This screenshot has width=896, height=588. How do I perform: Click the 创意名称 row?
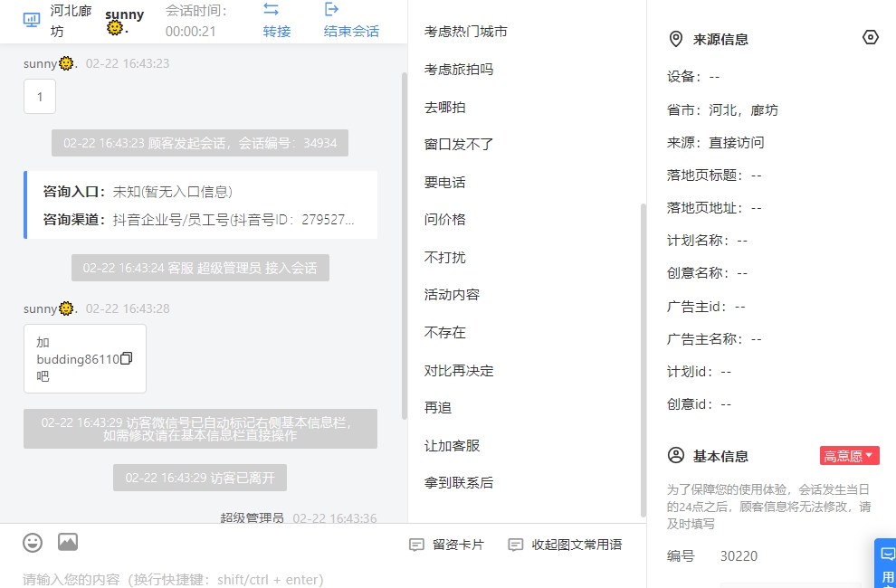708,273
